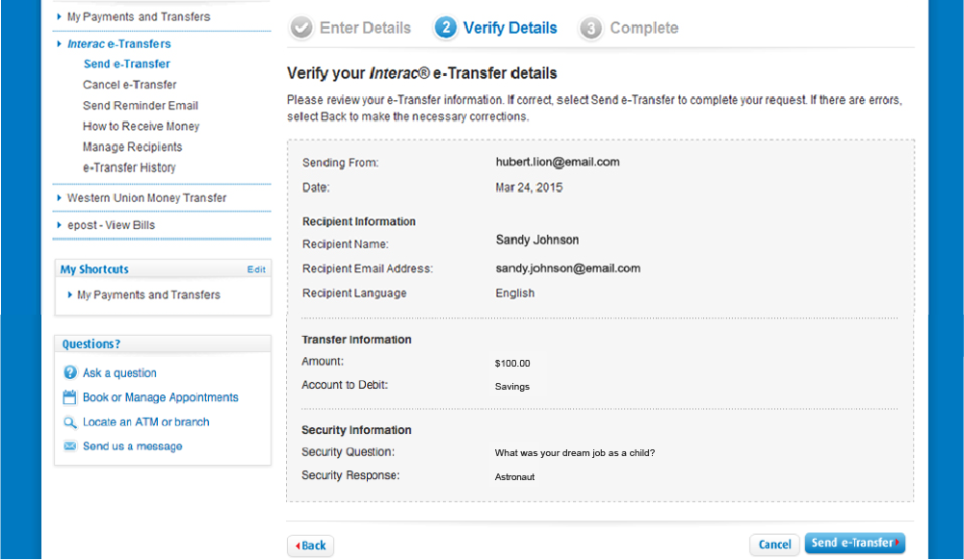Edit My Shortcuts list

256,269
